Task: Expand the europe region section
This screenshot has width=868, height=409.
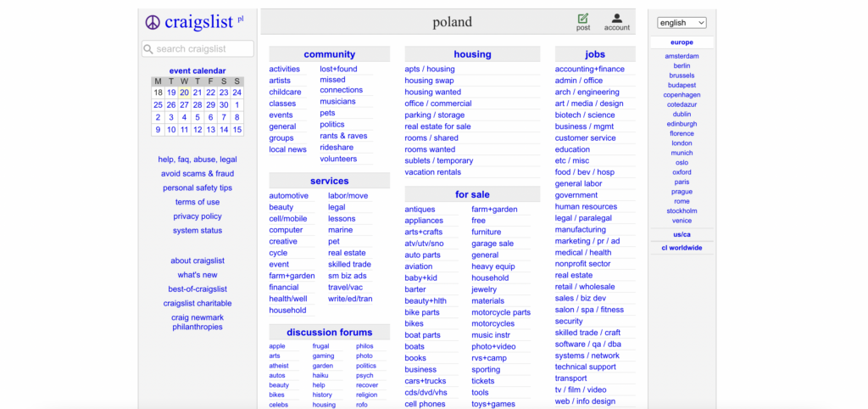Action: pyautogui.click(x=682, y=42)
